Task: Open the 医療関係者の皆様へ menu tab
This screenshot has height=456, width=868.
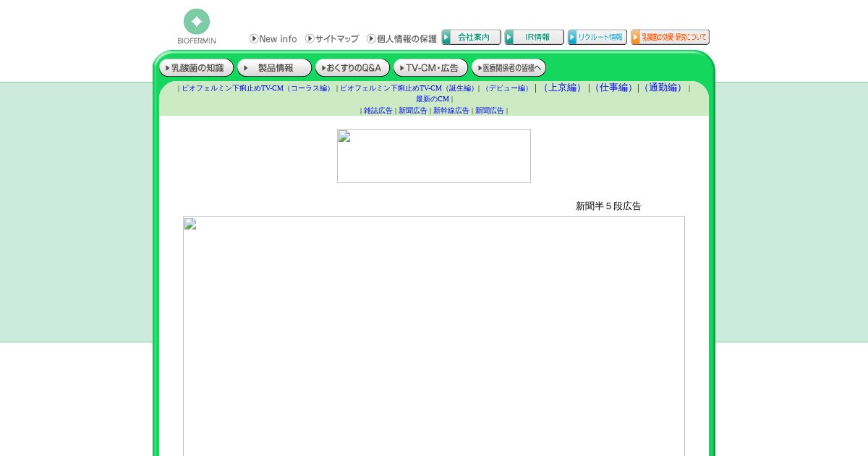Action: click(509, 68)
